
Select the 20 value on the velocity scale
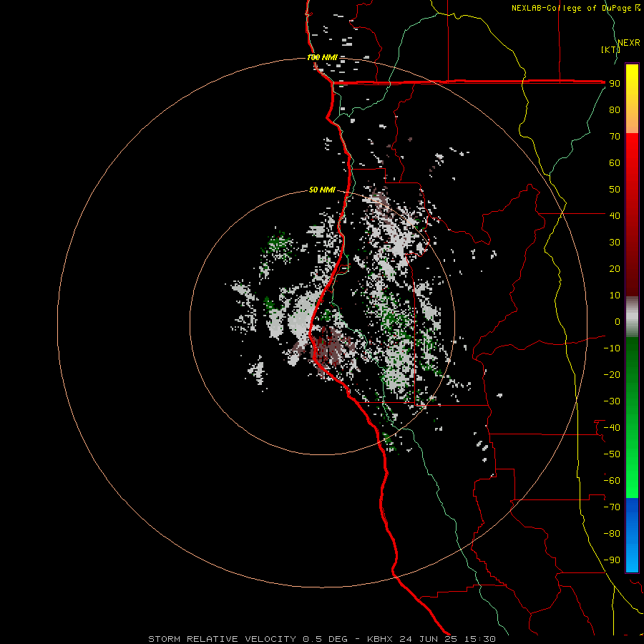click(615, 268)
